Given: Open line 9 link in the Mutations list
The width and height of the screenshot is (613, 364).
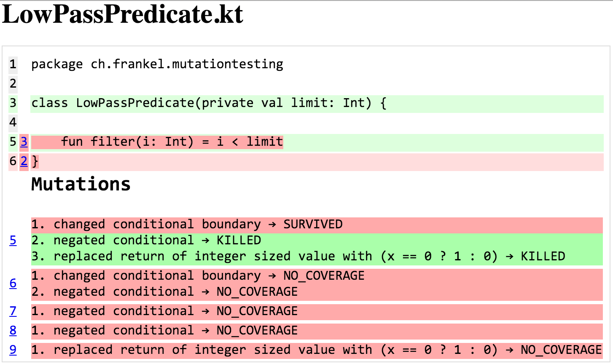Looking at the screenshot, I should point(13,350).
